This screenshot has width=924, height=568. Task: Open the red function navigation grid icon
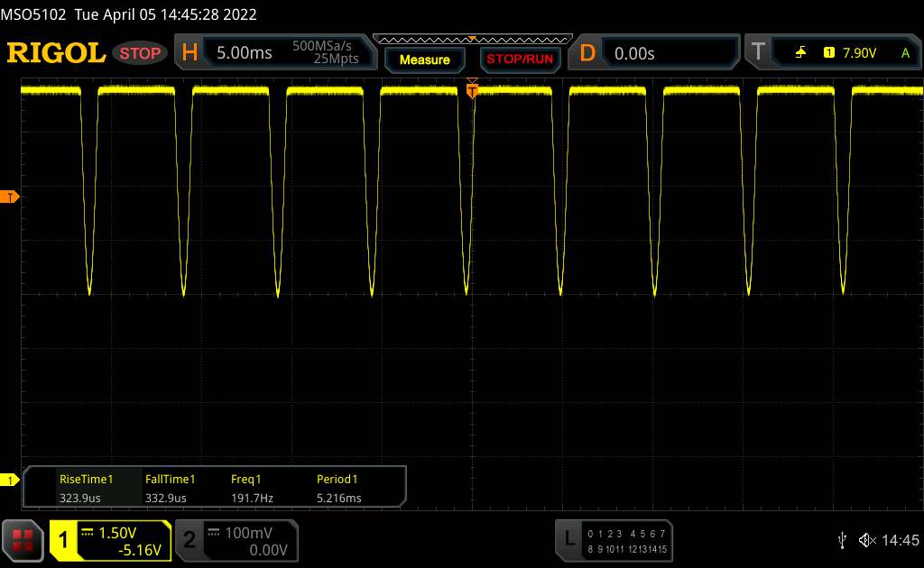[x=23, y=540]
